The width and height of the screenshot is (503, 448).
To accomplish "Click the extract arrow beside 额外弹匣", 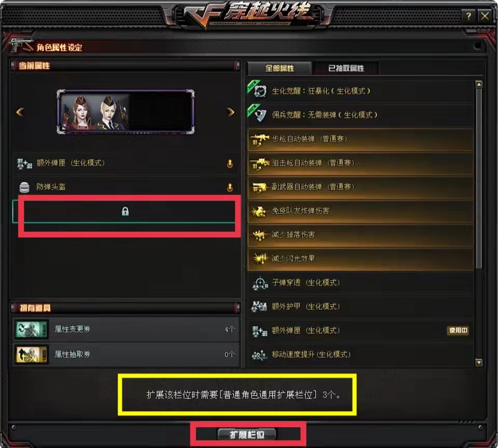I will 230,163.
